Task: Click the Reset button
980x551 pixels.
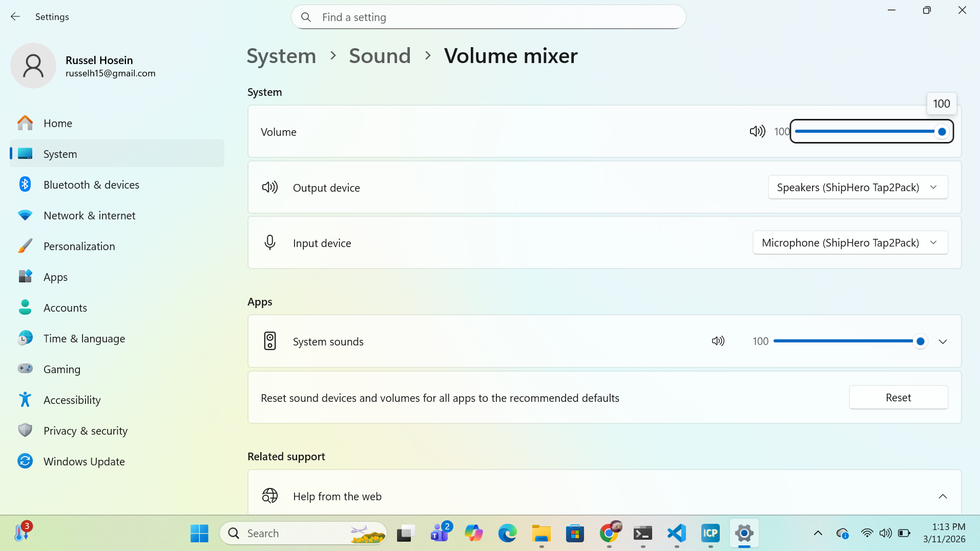Action: [x=898, y=398]
